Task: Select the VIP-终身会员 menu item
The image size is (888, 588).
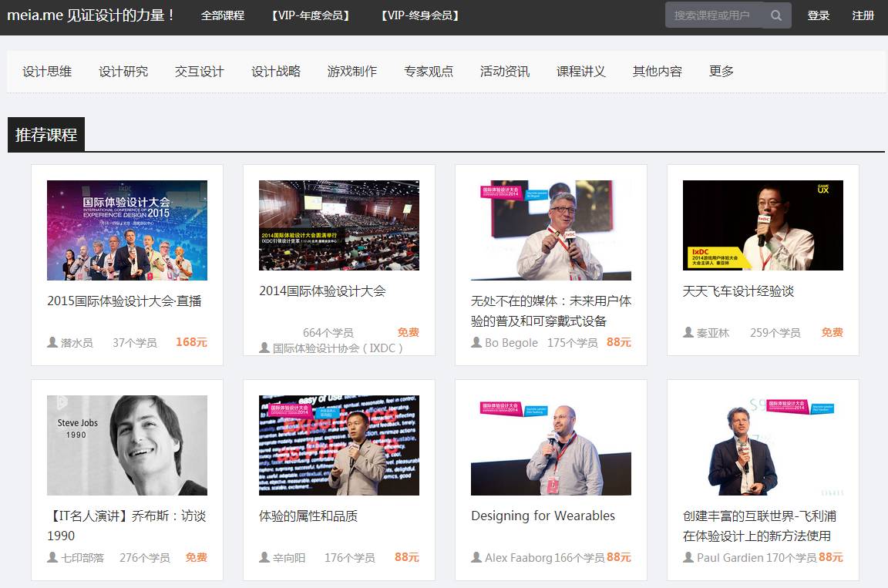Action: (420, 15)
